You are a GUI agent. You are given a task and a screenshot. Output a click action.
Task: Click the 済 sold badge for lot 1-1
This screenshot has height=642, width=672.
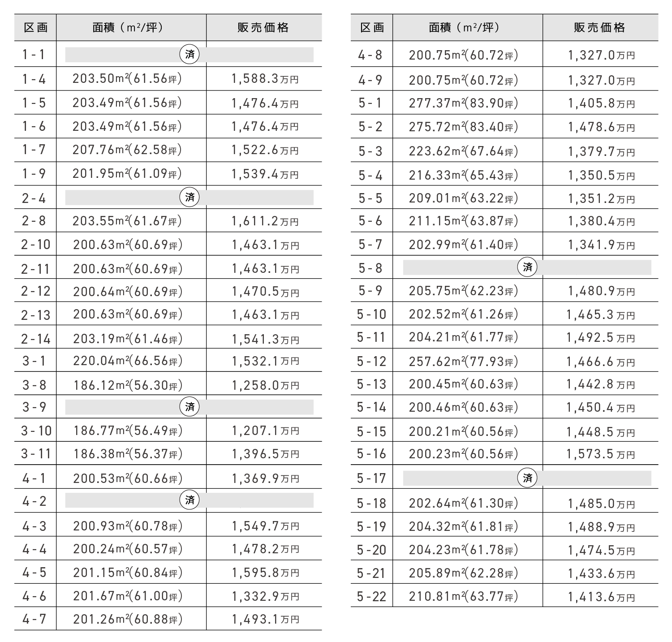click(190, 54)
